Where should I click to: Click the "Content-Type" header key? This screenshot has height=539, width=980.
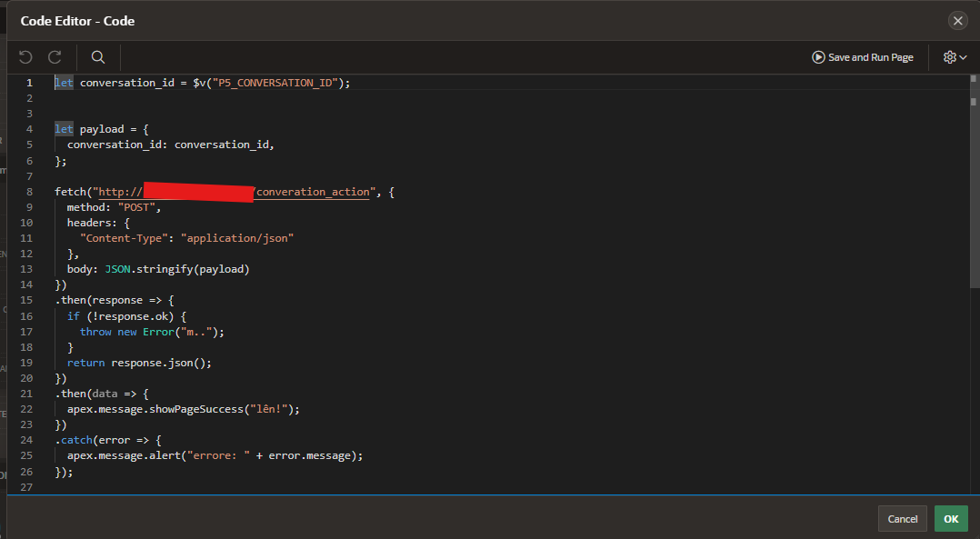pos(124,238)
